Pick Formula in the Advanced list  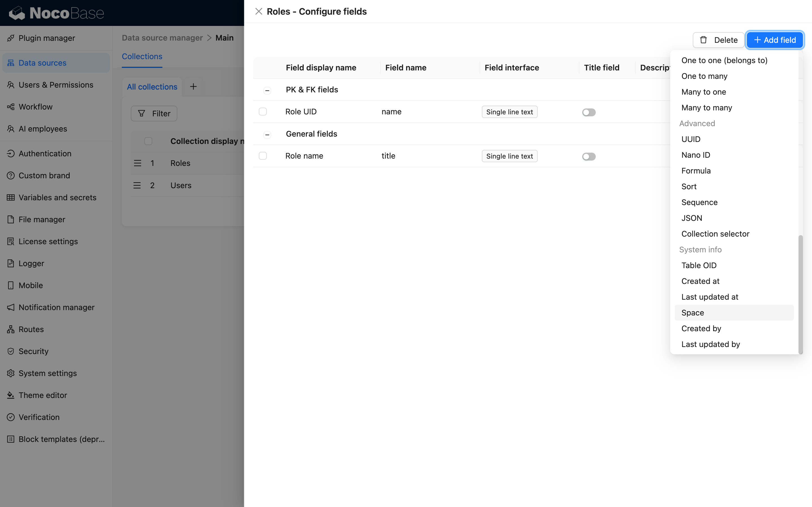pyautogui.click(x=696, y=171)
